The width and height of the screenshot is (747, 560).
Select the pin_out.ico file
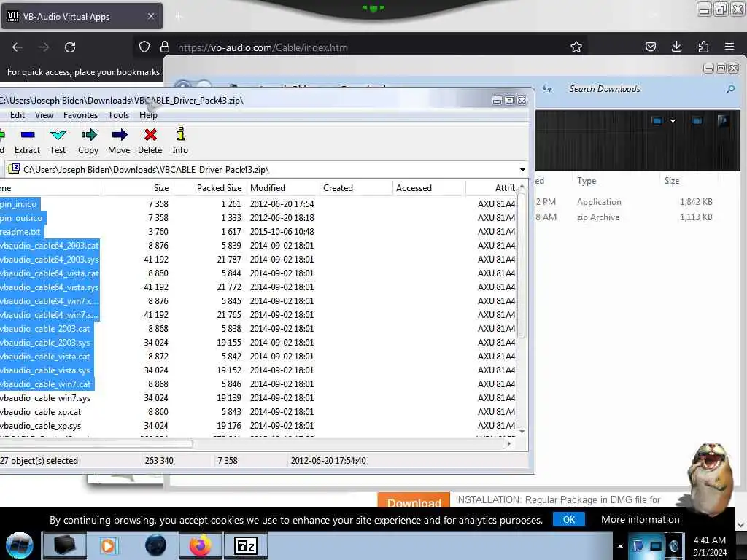pyautogui.click(x=21, y=218)
